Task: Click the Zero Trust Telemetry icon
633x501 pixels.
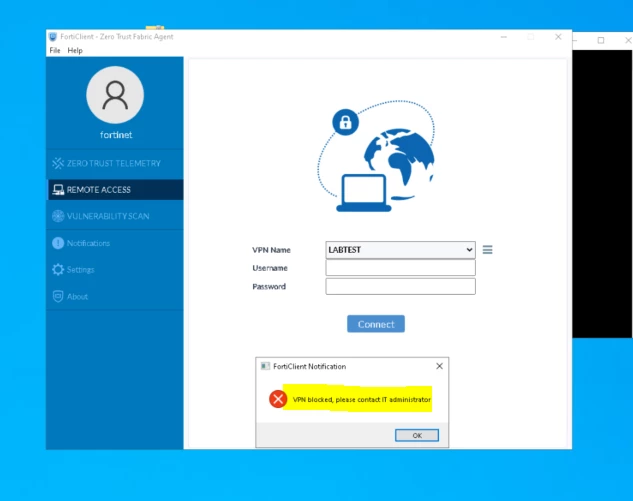Action: click(58, 163)
